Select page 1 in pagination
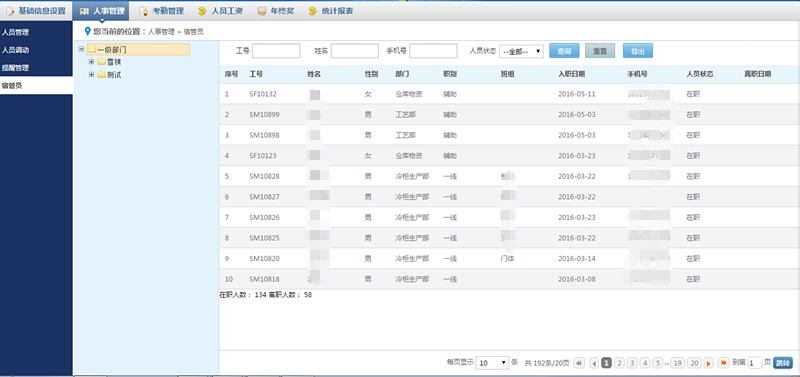 point(607,363)
